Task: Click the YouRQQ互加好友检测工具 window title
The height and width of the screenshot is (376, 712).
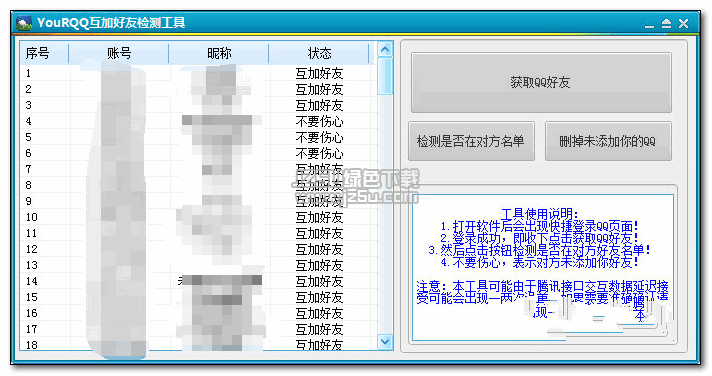Action: (111, 23)
